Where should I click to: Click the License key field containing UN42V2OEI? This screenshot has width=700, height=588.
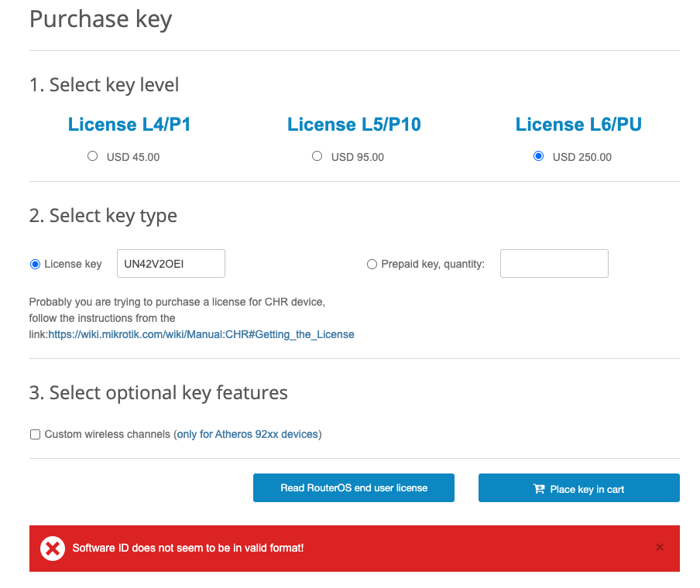click(170, 264)
